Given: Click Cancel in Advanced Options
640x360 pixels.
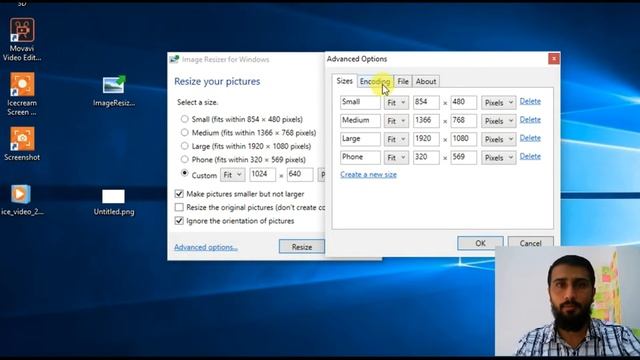Looking at the screenshot, I should (531, 243).
